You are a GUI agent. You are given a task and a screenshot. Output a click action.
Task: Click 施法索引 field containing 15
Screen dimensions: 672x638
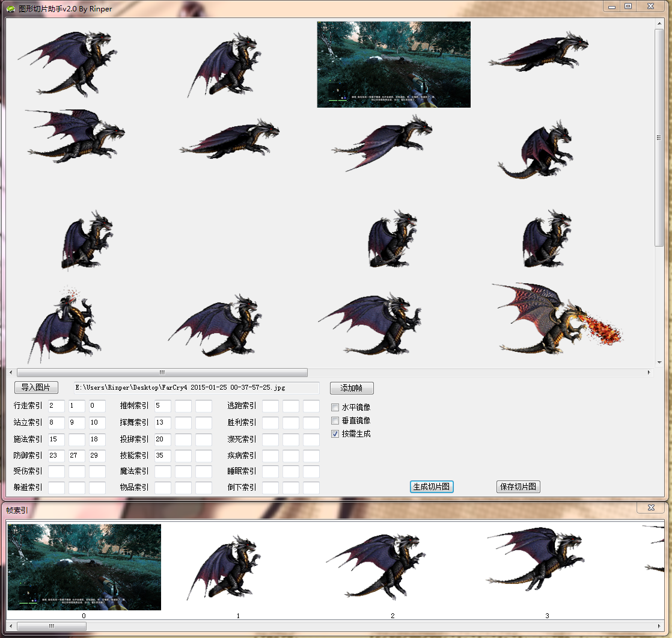click(x=56, y=439)
